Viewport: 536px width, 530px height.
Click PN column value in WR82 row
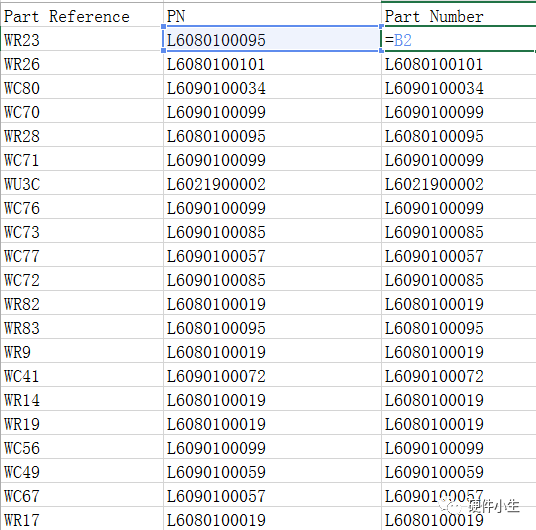(272, 303)
